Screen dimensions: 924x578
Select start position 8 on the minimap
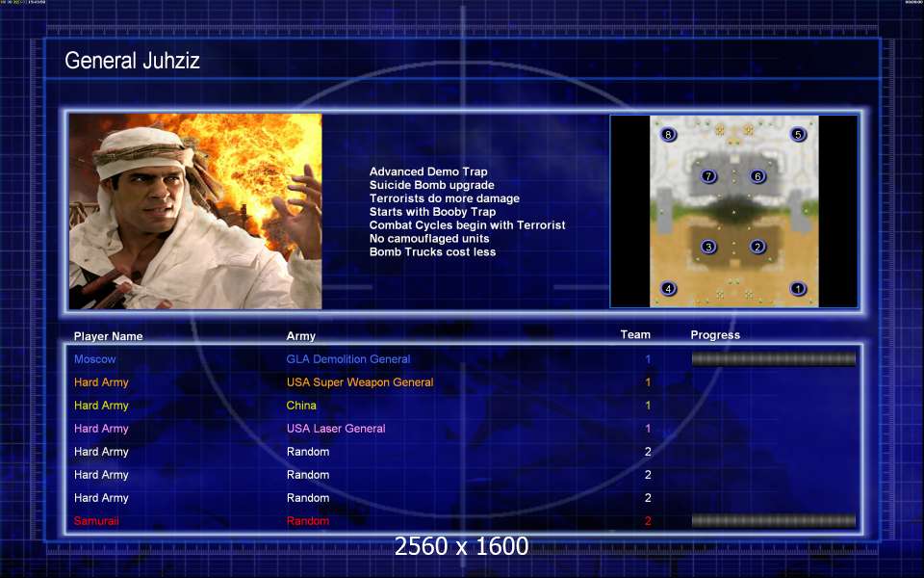[x=668, y=135]
